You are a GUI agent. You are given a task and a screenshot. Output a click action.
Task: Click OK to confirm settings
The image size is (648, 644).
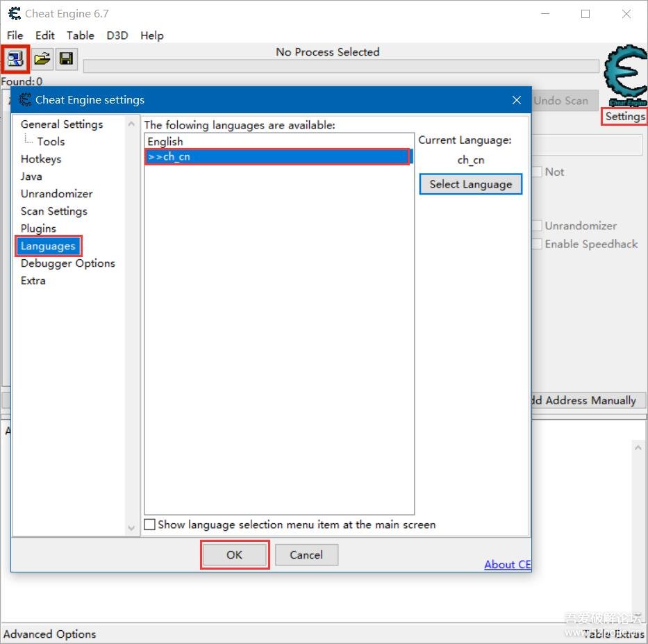[235, 554]
